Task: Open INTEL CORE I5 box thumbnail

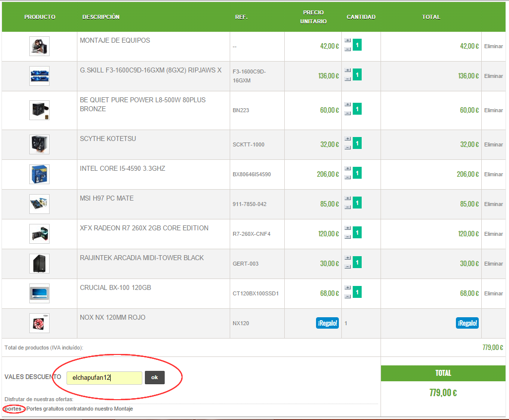Action: coord(39,174)
